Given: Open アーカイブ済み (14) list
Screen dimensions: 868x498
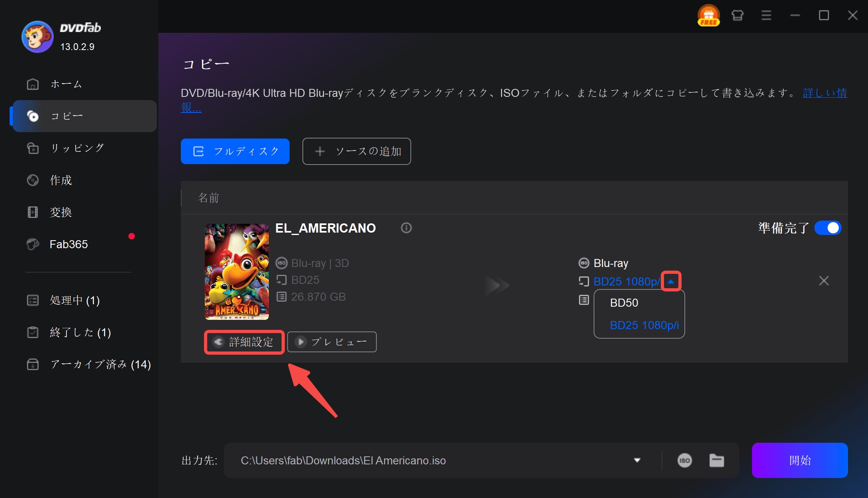Looking at the screenshot, I should coord(84,364).
